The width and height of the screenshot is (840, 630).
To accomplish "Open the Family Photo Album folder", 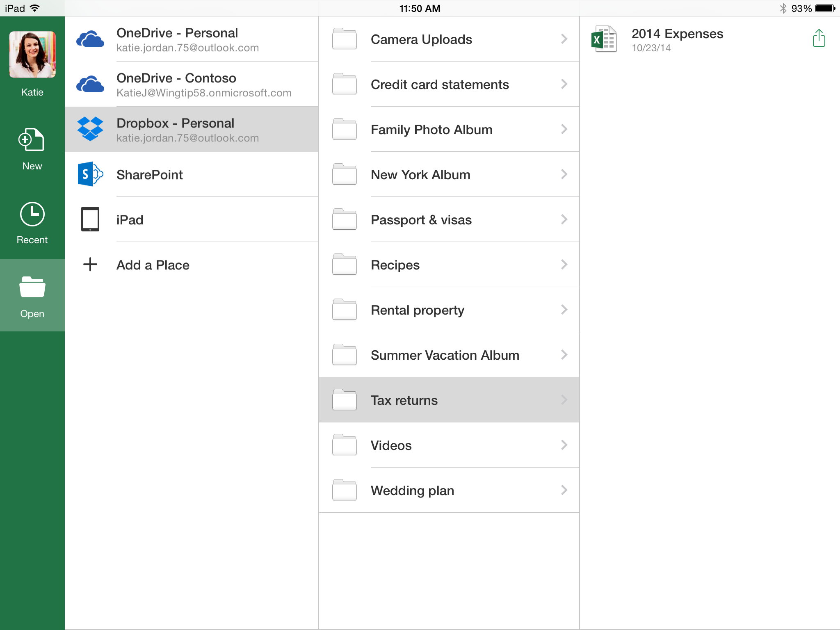I will point(449,129).
